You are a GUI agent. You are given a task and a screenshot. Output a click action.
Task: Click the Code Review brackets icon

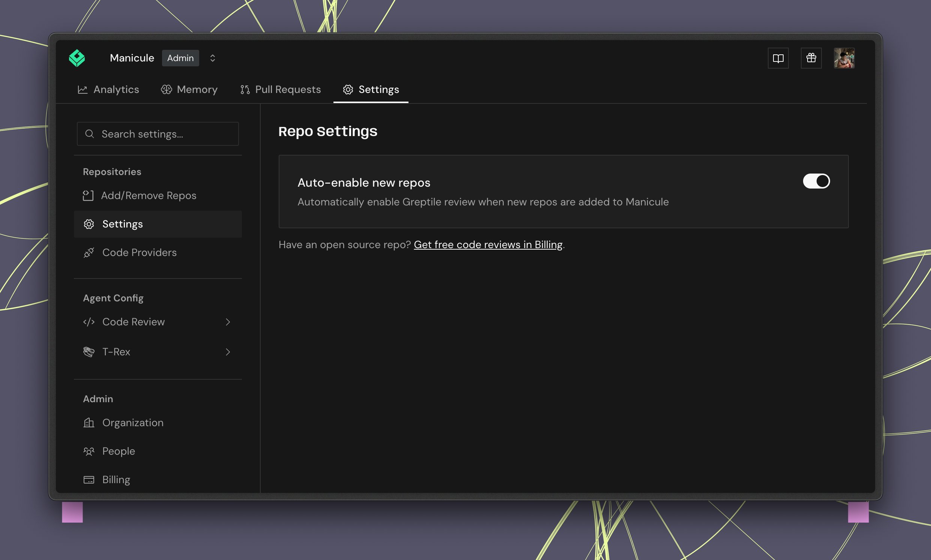point(89,322)
